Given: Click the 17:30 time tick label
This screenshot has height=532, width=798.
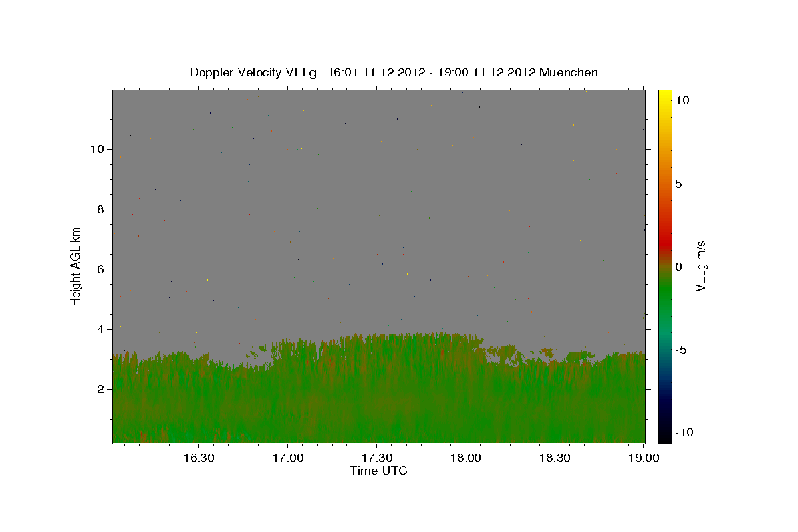Looking at the screenshot, I should pyautogui.click(x=377, y=458).
